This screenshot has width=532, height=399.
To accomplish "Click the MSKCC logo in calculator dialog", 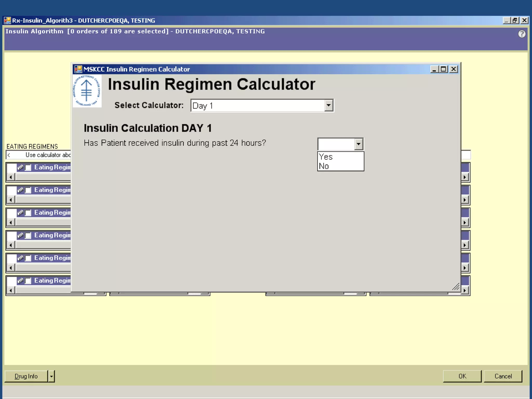I will [x=87, y=91].
